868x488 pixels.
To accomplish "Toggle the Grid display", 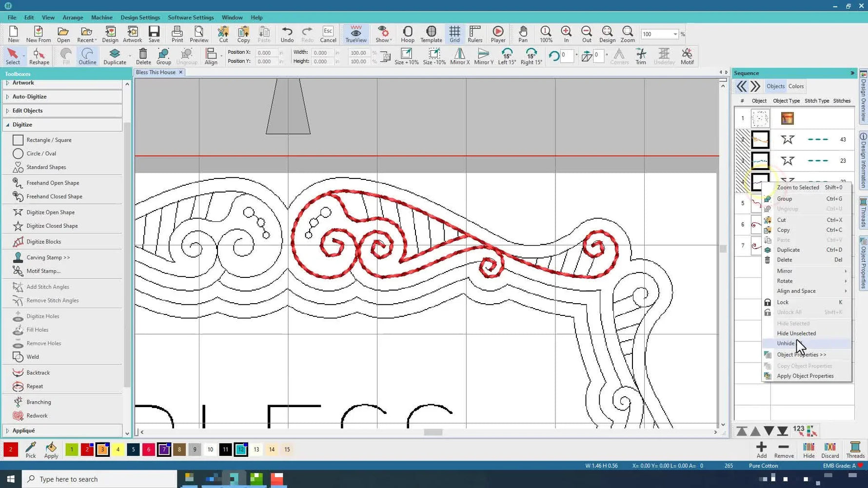I will click(x=454, y=34).
